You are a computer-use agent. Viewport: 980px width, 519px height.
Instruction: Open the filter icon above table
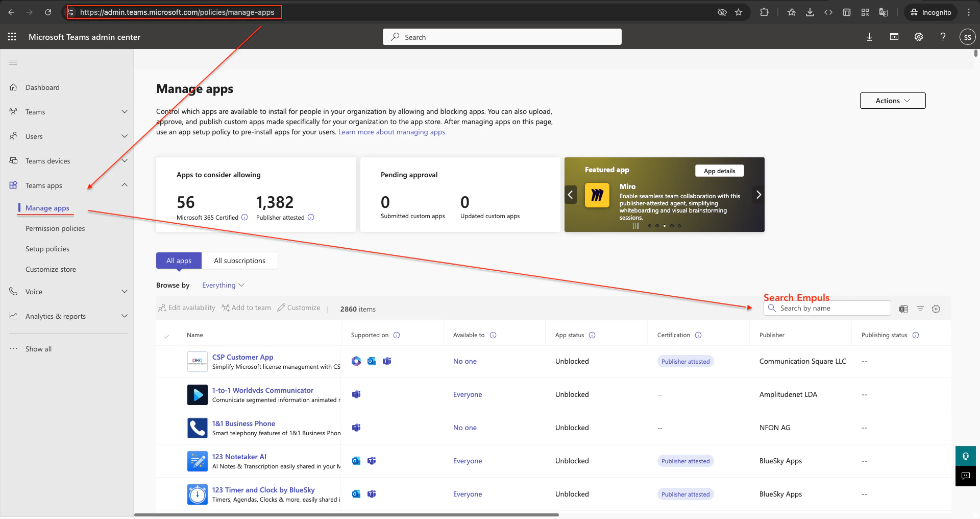[920, 309]
